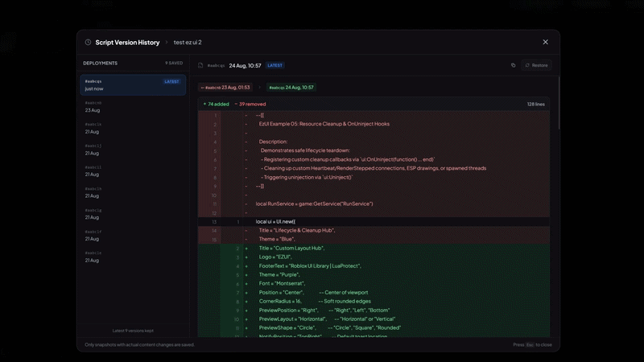Click the file icon before #aabcqs header
The image size is (644, 362).
tap(200, 65)
